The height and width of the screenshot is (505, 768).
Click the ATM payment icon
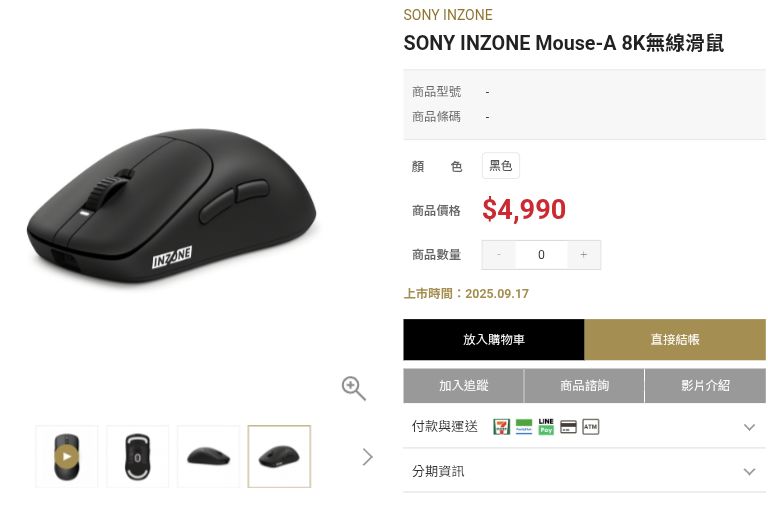pos(590,427)
